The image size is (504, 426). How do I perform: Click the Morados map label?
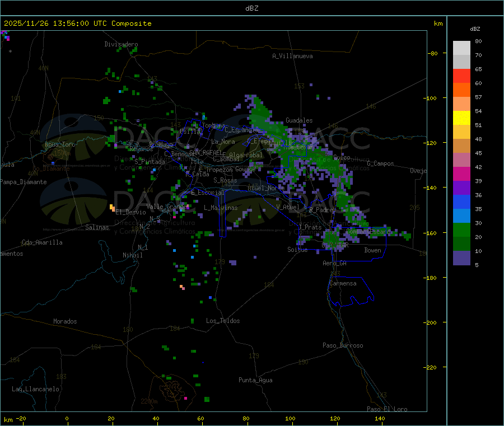click(x=65, y=321)
